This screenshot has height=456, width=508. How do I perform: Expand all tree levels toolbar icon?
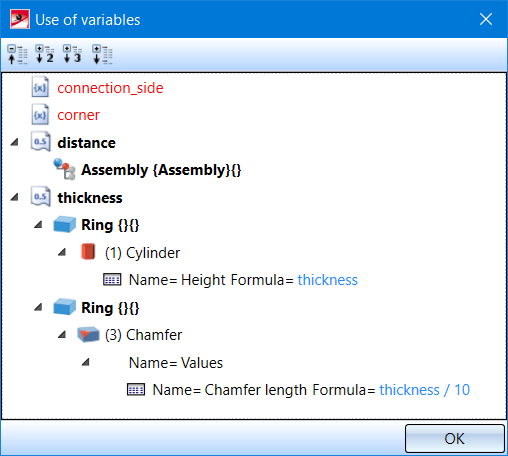(x=102, y=54)
